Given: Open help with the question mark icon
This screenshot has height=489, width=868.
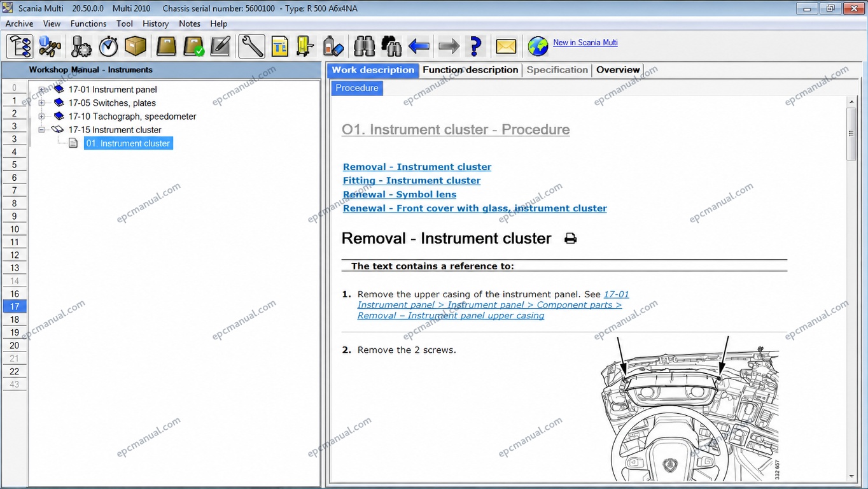Looking at the screenshot, I should pos(475,46).
